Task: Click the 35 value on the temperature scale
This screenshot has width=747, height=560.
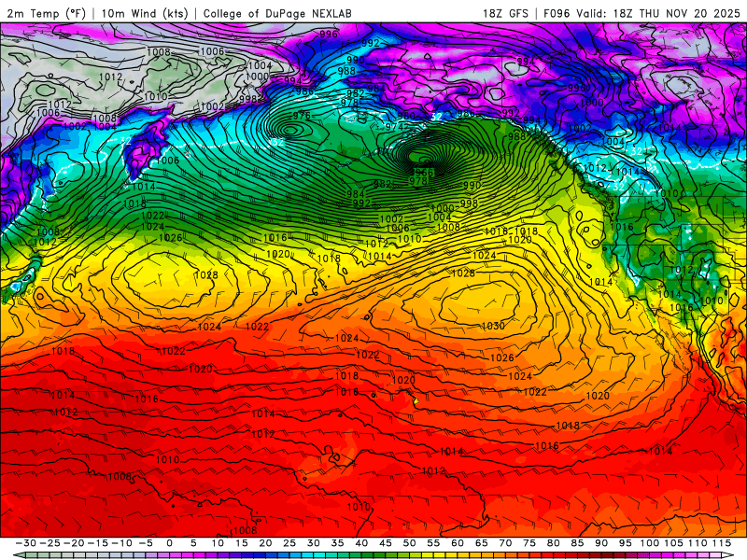Action: pos(337,543)
